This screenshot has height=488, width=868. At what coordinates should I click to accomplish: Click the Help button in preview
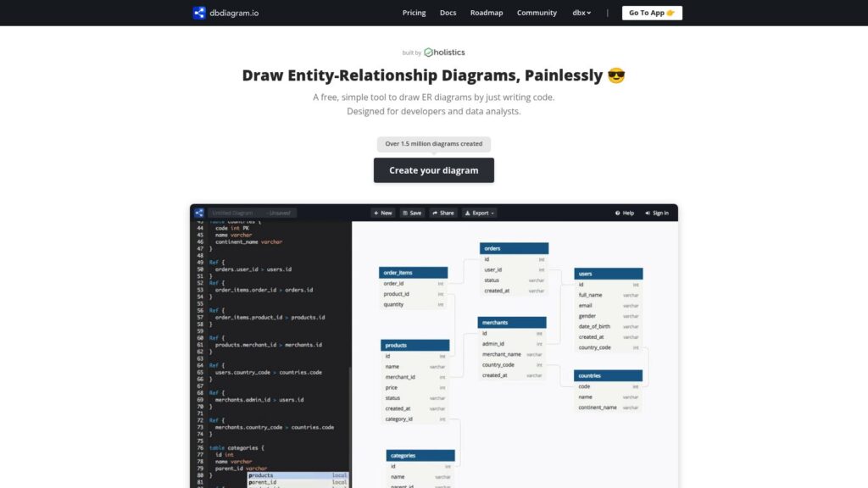pyautogui.click(x=625, y=213)
